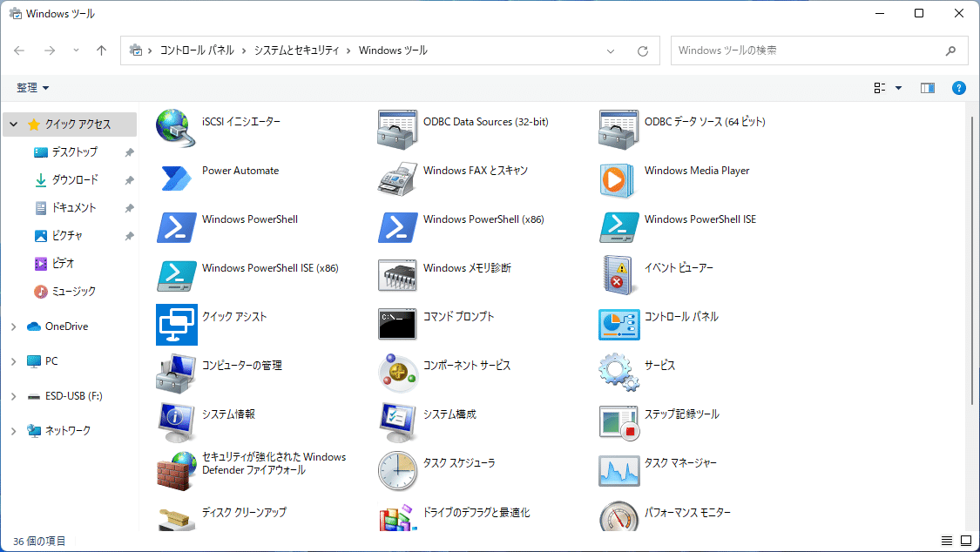The image size is (980, 552).
Task: Open the コントロール パネル icon
Action: point(618,325)
